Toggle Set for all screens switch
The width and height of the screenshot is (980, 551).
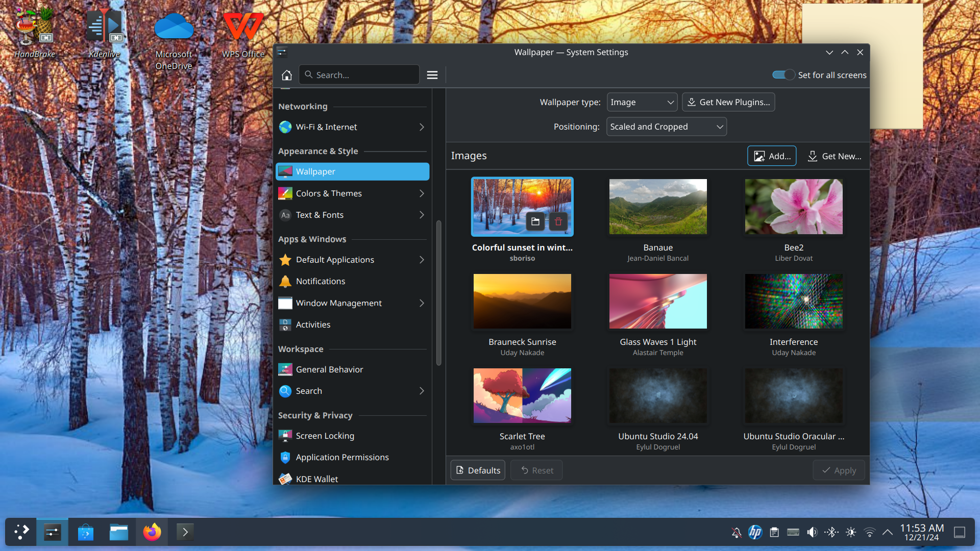783,75
